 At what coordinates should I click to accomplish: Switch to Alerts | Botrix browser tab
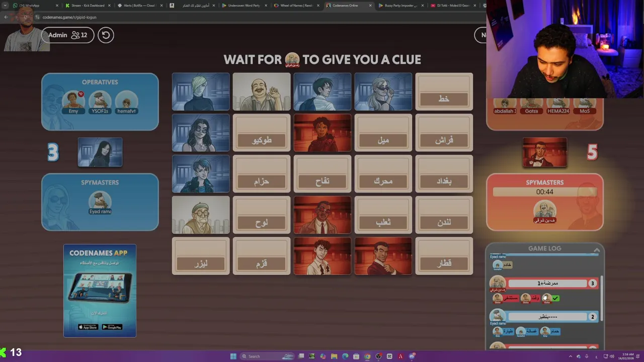[140, 6]
